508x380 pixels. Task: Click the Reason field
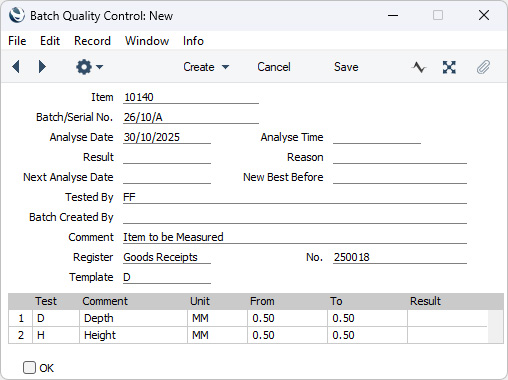pos(400,157)
